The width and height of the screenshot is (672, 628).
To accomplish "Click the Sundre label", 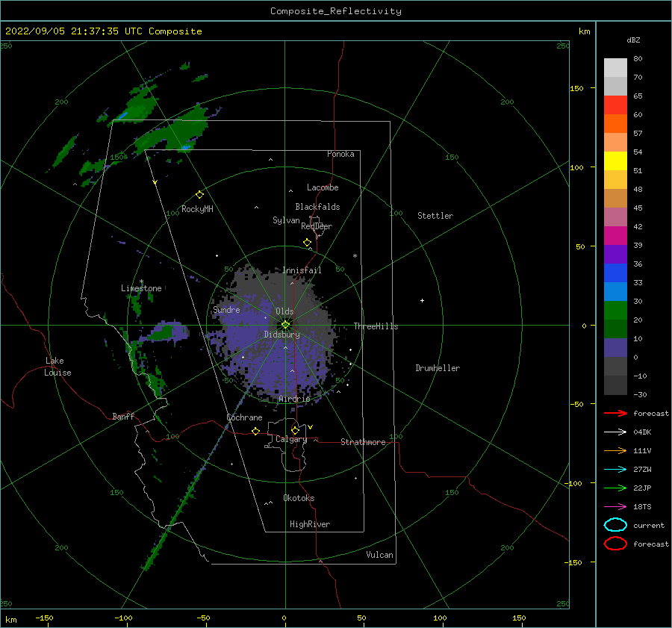I will tap(227, 310).
